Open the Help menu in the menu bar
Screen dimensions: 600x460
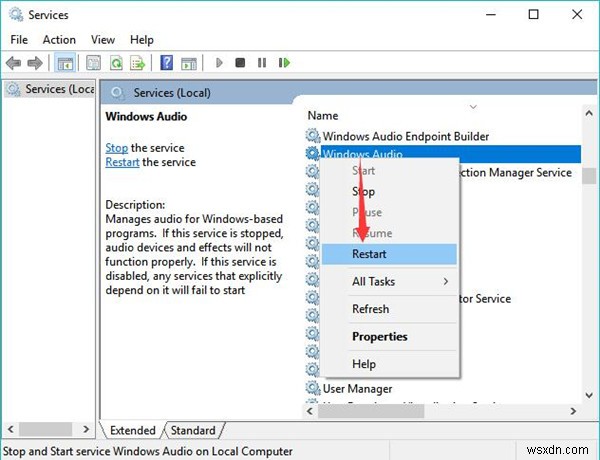coord(142,40)
